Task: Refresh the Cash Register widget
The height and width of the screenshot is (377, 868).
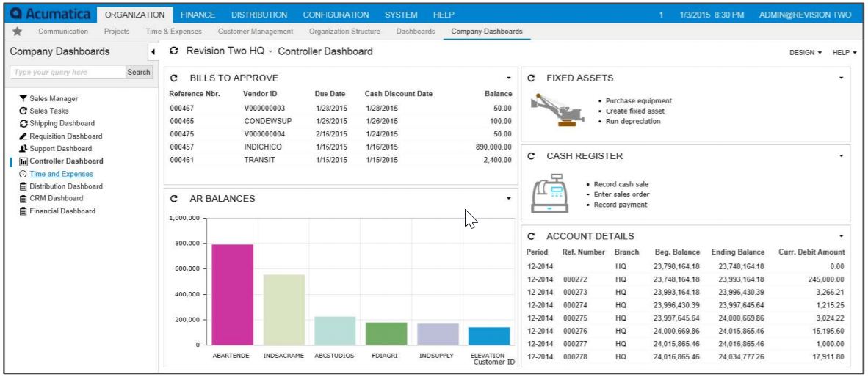Action: tap(531, 156)
